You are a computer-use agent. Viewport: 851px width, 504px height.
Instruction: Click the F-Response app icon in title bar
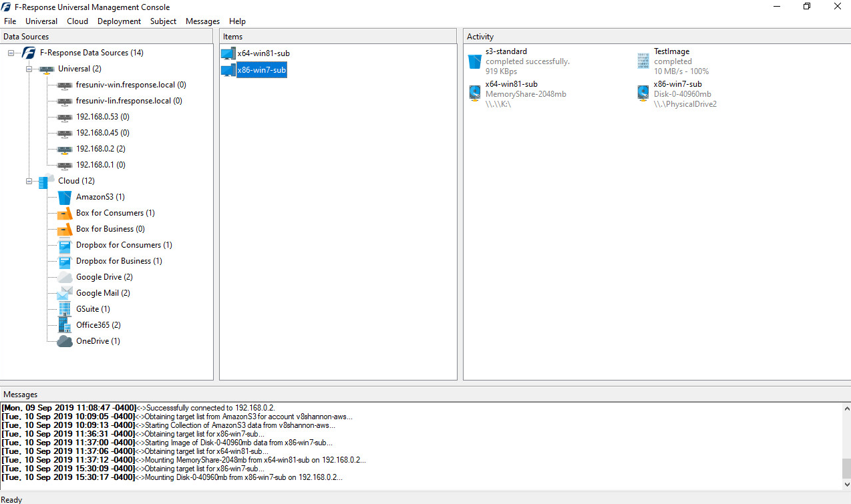(7, 7)
